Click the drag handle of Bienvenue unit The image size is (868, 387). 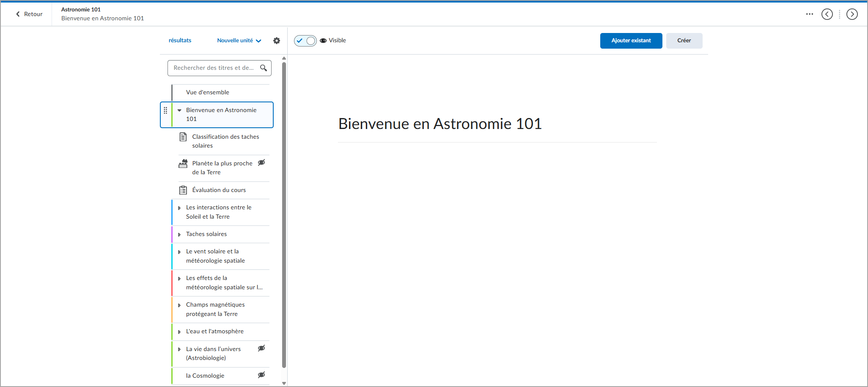(165, 110)
